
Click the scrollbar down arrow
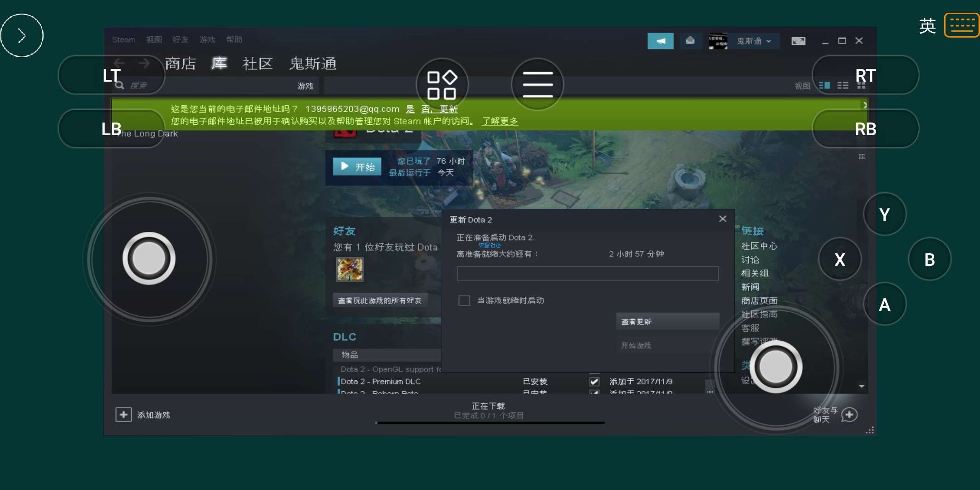[x=862, y=387]
